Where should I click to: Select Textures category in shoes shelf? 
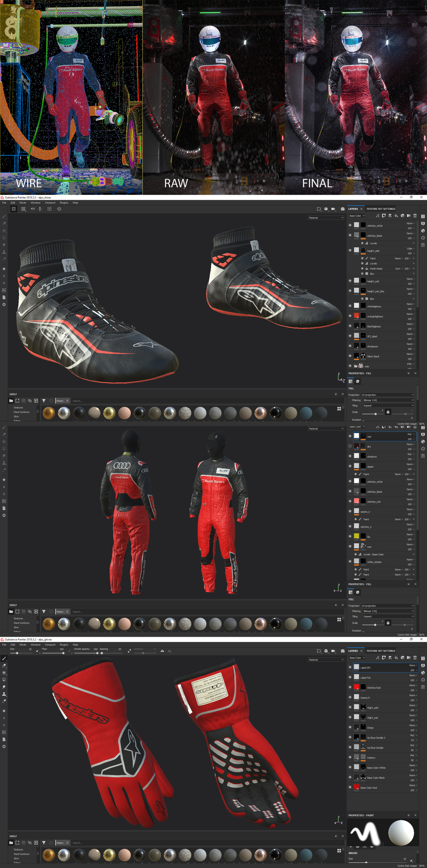tap(19, 407)
